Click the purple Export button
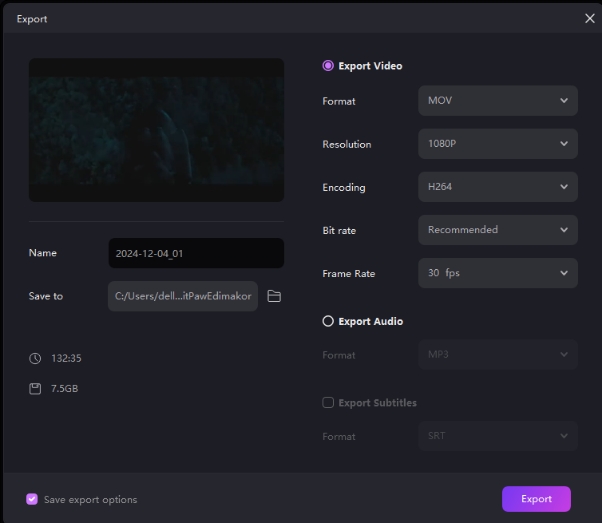Viewport: 602px width, 523px height. click(x=536, y=499)
